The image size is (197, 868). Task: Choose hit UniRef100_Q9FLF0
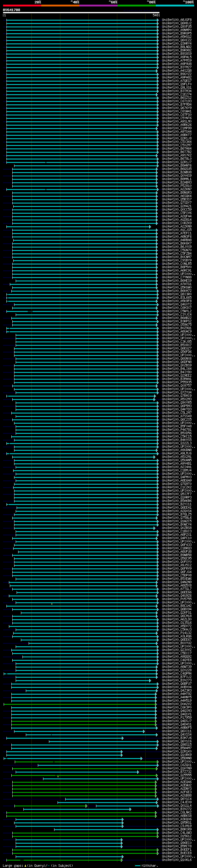177,84
